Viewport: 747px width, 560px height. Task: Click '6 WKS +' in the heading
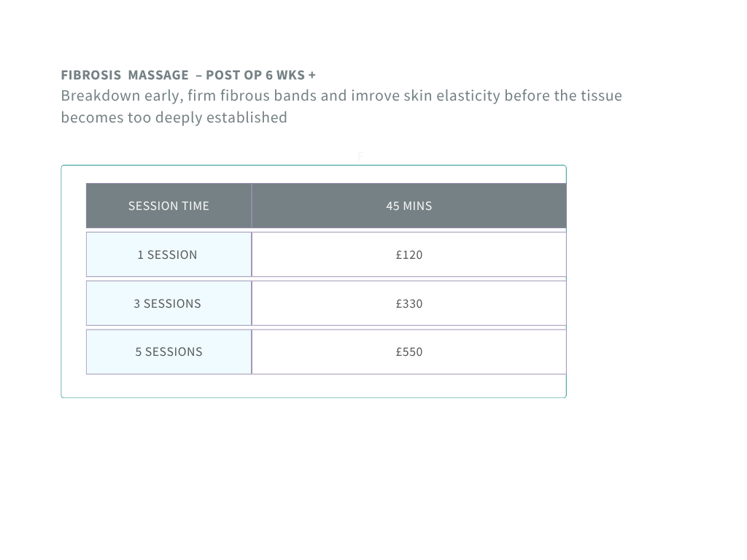pos(290,75)
